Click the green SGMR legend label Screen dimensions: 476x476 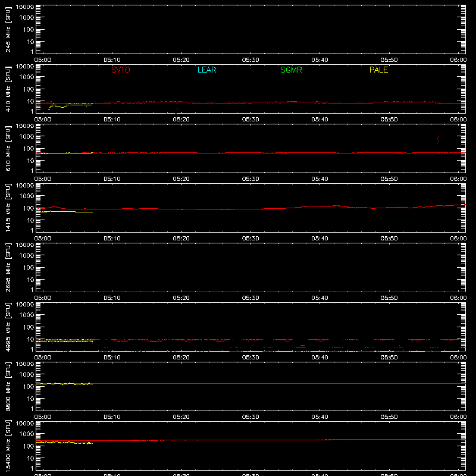[x=291, y=70]
